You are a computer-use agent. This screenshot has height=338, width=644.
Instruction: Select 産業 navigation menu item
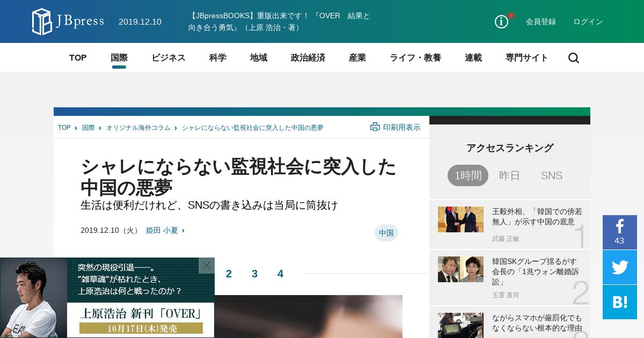click(357, 58)
